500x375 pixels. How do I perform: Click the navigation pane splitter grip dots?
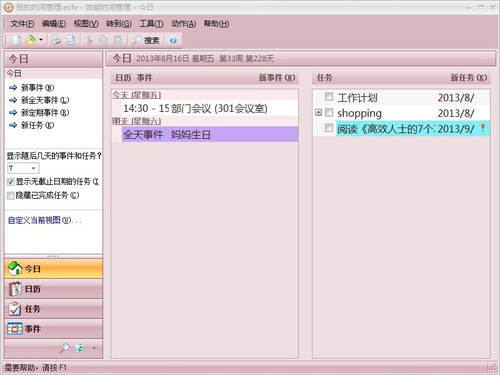click(53, 256)
